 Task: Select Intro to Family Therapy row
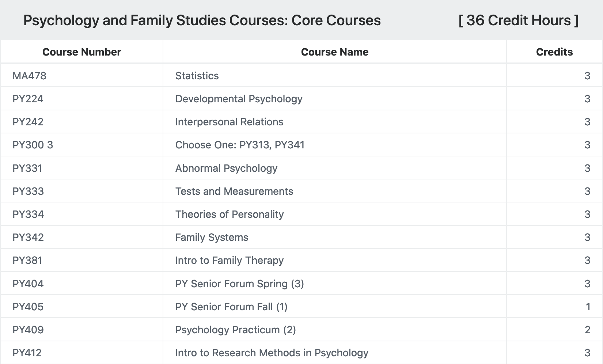click(x=301, y=260)
